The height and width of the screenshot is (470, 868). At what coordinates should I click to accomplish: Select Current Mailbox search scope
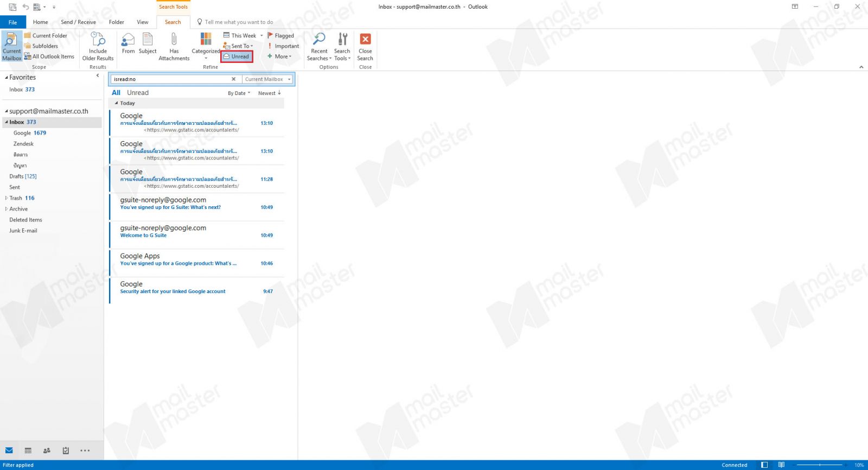click(11, 47)
